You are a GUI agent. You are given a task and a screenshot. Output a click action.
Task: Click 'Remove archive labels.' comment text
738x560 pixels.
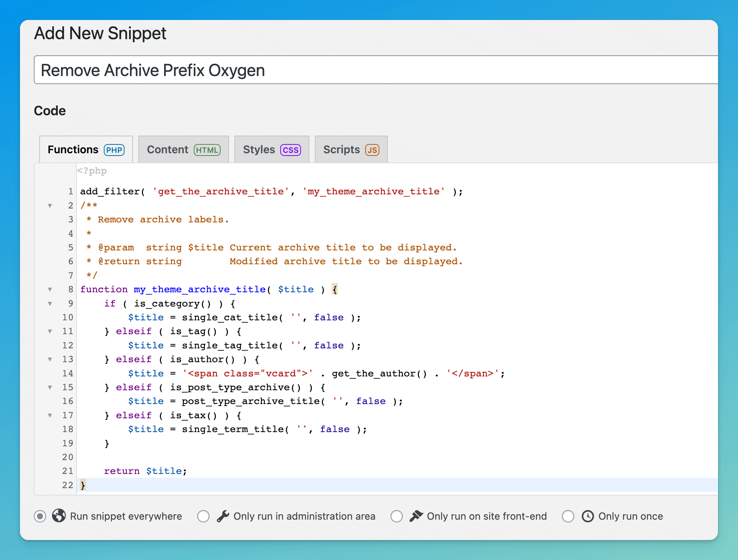[x=163, y=219]
